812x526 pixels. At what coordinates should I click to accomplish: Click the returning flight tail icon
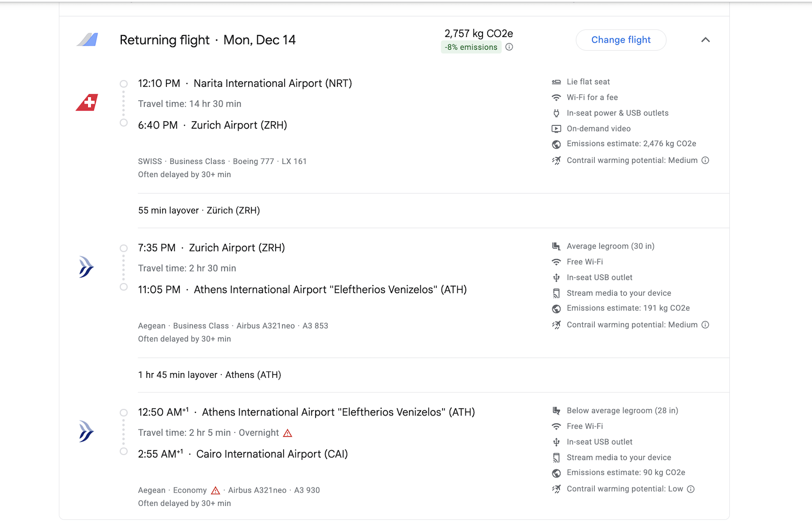tap(87, 40)
